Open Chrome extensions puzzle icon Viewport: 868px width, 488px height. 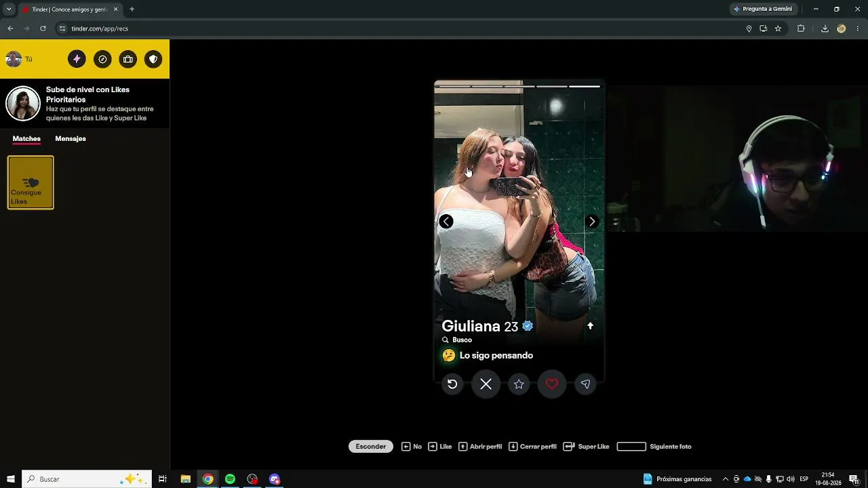click(801, 28)
